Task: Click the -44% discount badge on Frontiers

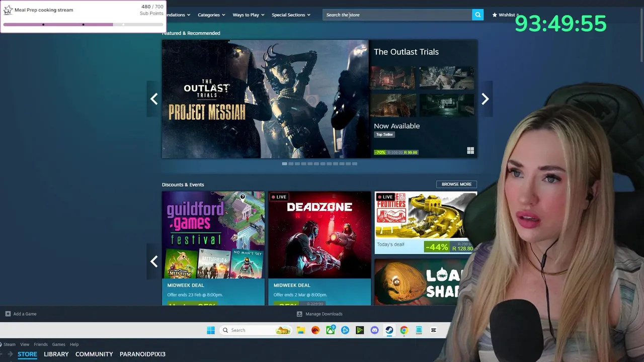Action: (437, 247)
